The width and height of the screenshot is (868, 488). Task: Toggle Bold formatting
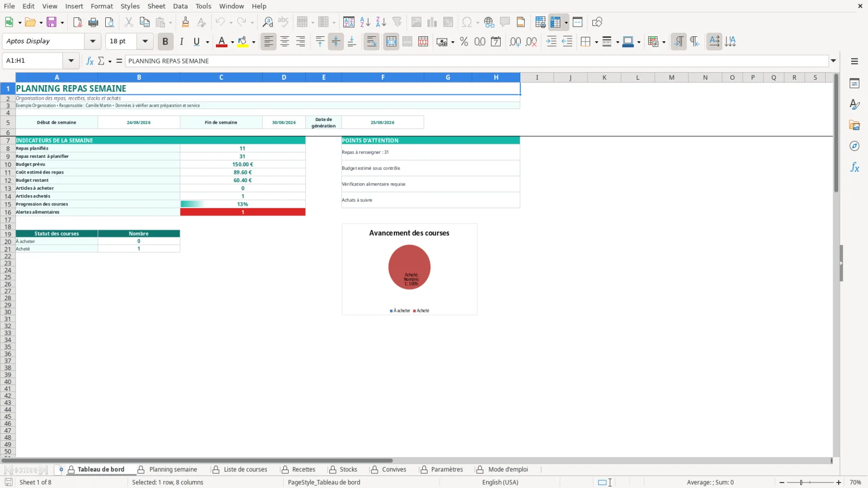165,42
